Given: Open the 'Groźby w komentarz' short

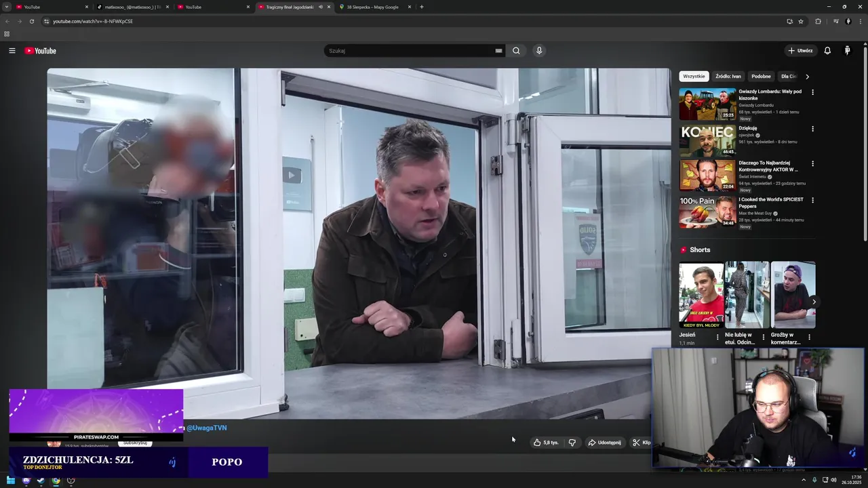Looking at the screenshot, I should click(x=793, y=295).
